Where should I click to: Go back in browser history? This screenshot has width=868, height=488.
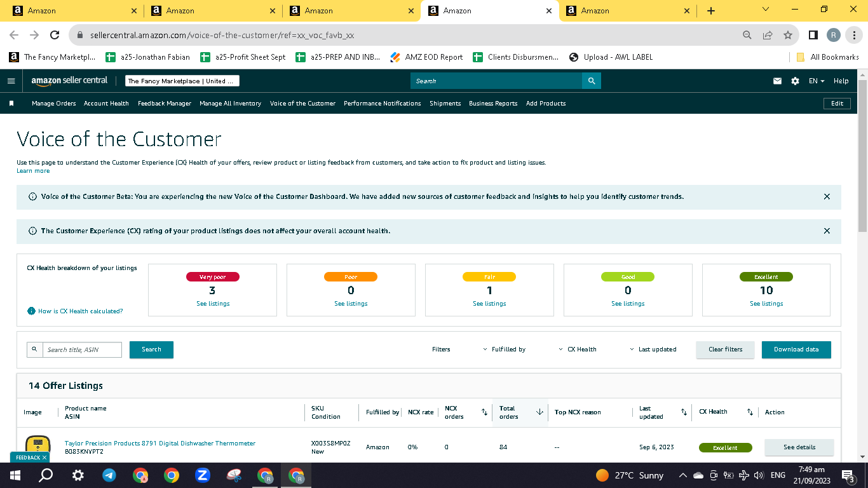coord(13,35)
